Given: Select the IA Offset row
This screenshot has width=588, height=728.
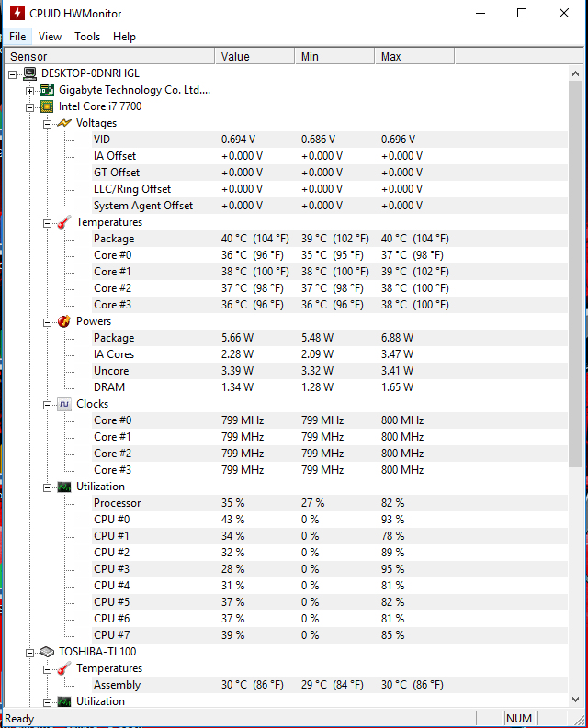Looking at the screenshot, I should click(x=330, y=156).
